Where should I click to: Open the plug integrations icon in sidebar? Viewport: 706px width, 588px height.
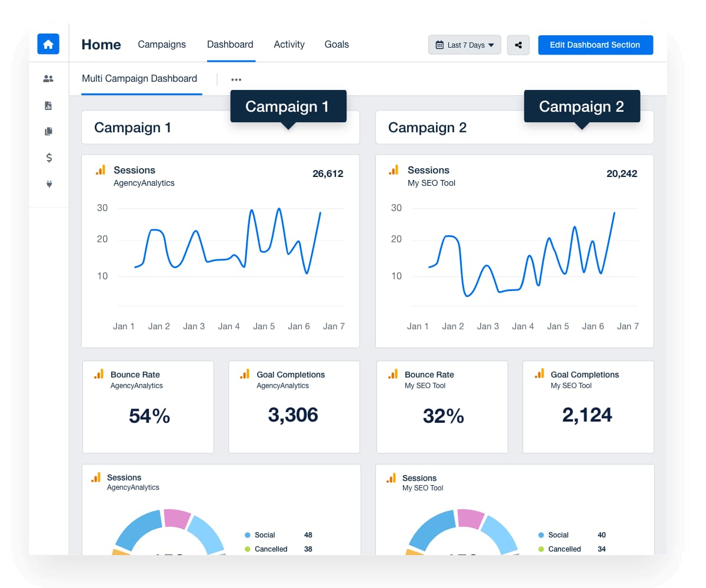click(x=49, y=184)
